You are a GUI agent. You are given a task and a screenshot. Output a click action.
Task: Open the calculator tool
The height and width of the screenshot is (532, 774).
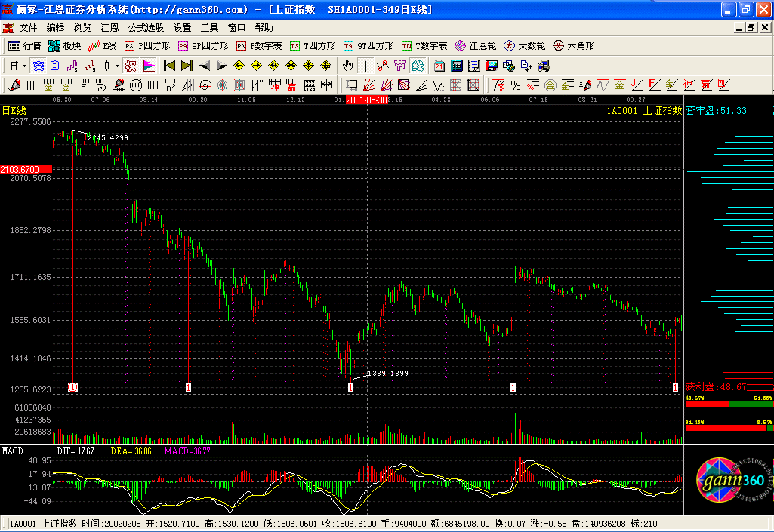(458, 66)
